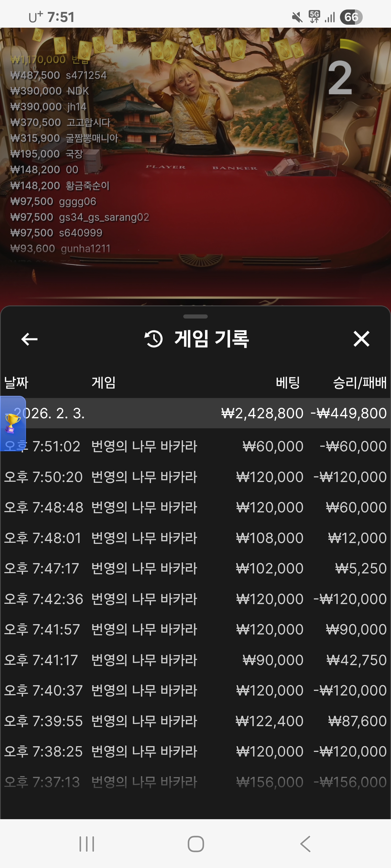The width and height of the screenshot is (391, 868).
Task: Tap the 날짜 column header
Action: [16, 382]
